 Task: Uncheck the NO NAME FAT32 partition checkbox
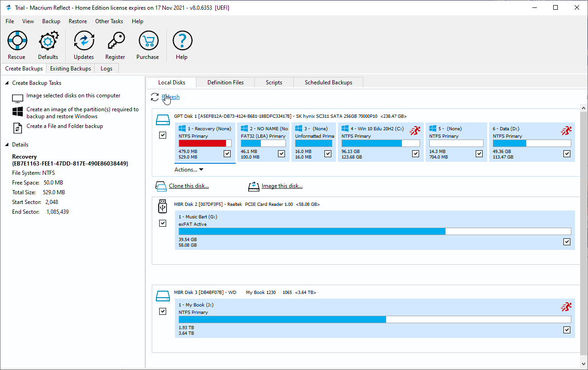(x=281, y=153)
